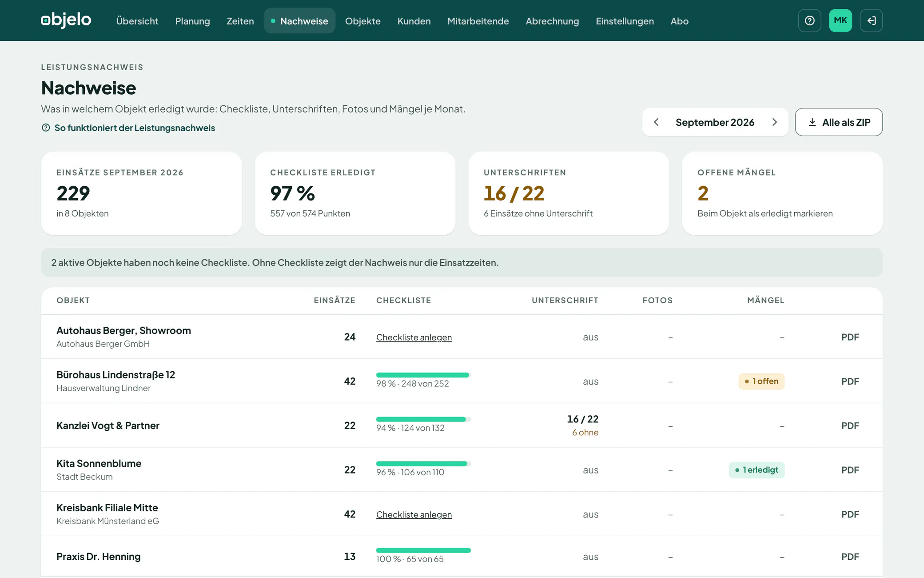This screenshot has width=924, height=578.
Task: Click the '1 offen' Mängel badge
Action: coord(761,381)
